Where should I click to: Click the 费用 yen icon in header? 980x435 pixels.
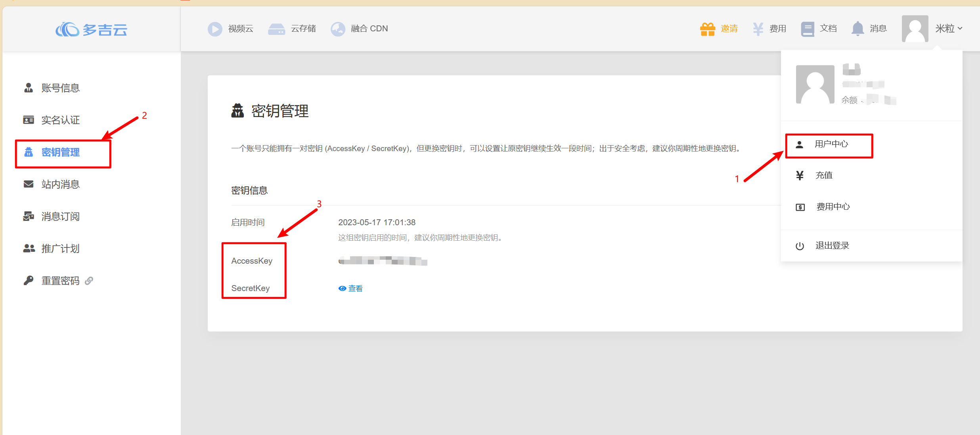758,29
